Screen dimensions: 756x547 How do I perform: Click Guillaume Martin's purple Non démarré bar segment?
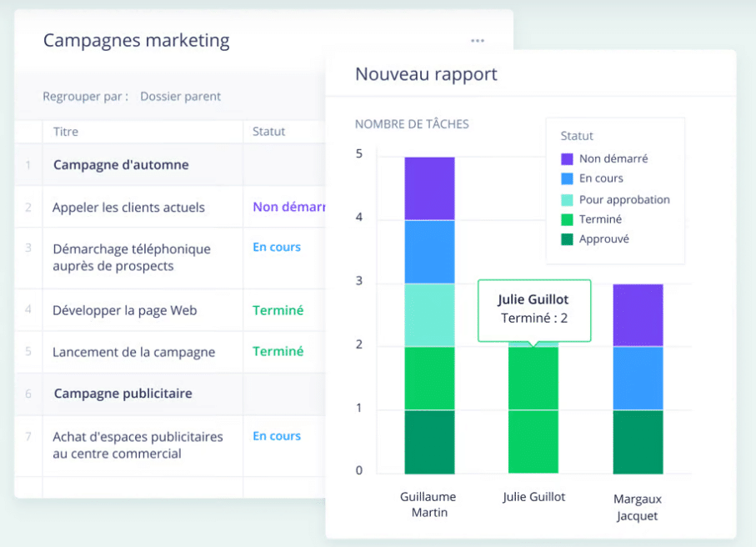tap(429, 188)
